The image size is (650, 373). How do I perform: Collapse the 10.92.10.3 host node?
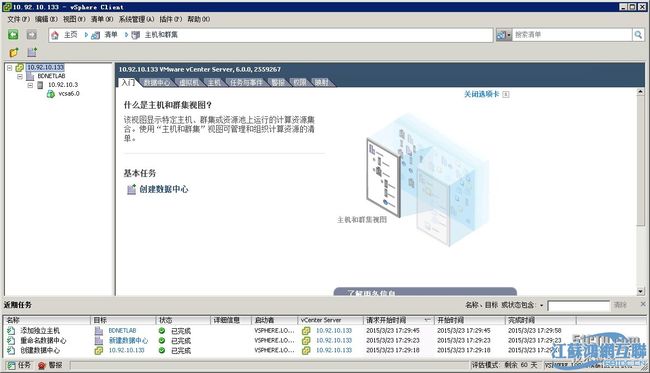click(x=30, y=85)
